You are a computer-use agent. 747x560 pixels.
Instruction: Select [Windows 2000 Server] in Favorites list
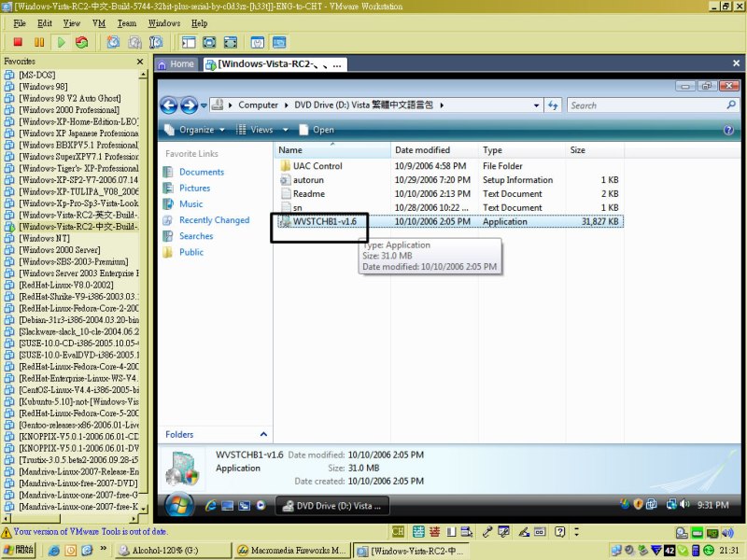click(59, 249)
